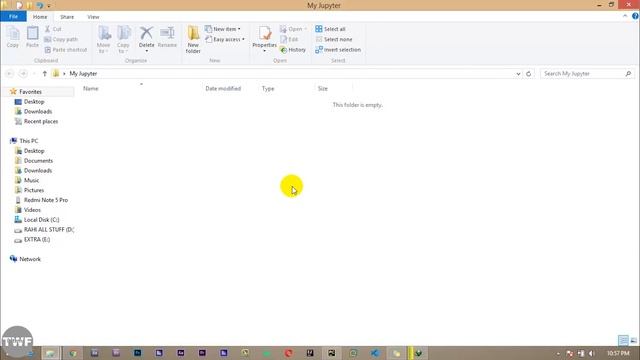The height and width of the screenshot is (360, 640).
Task: Expand the Delete options arrow
Action: pos(147,51)
